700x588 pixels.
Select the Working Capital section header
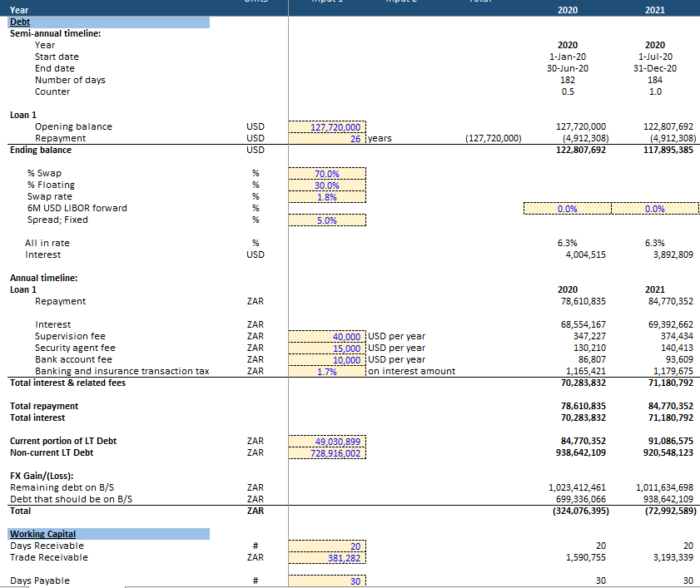coord(108,534)
